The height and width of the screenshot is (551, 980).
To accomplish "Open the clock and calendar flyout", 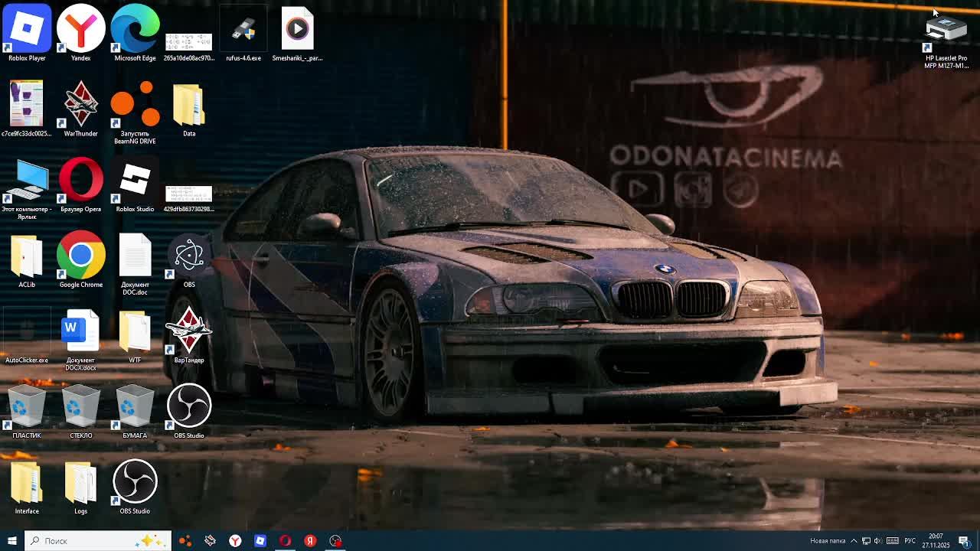I will click(936, 541).
